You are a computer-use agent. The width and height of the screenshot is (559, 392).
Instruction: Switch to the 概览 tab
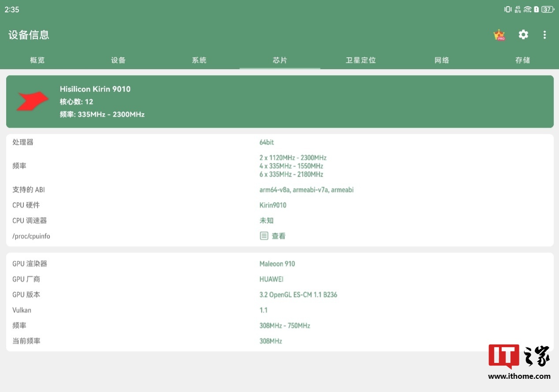(x=37, y=60)
